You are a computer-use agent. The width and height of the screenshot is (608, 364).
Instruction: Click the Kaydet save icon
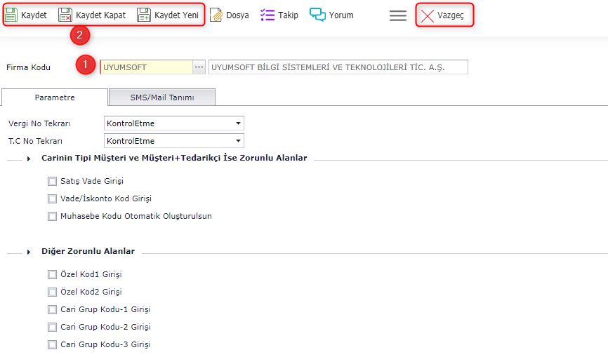click(x=11, y=15)
